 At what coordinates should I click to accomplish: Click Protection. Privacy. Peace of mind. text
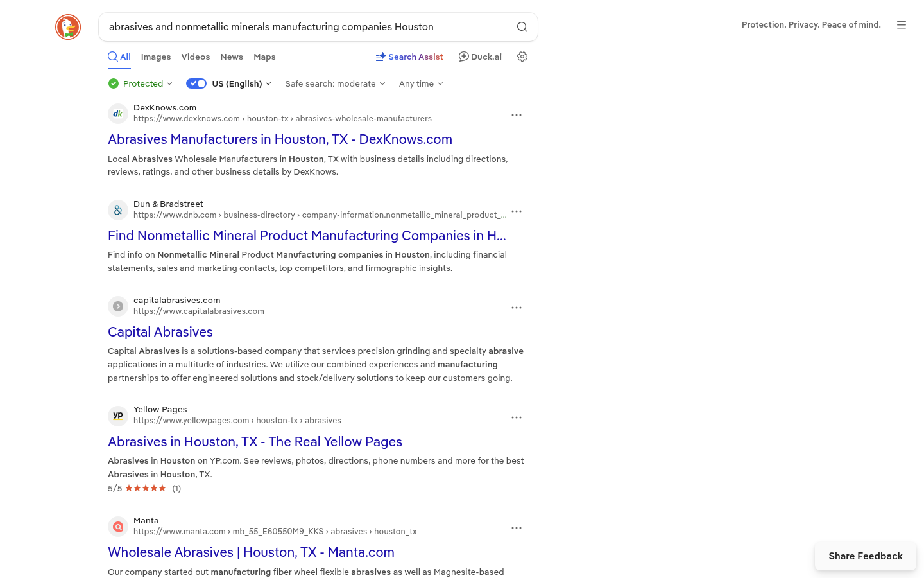(811, 25)
